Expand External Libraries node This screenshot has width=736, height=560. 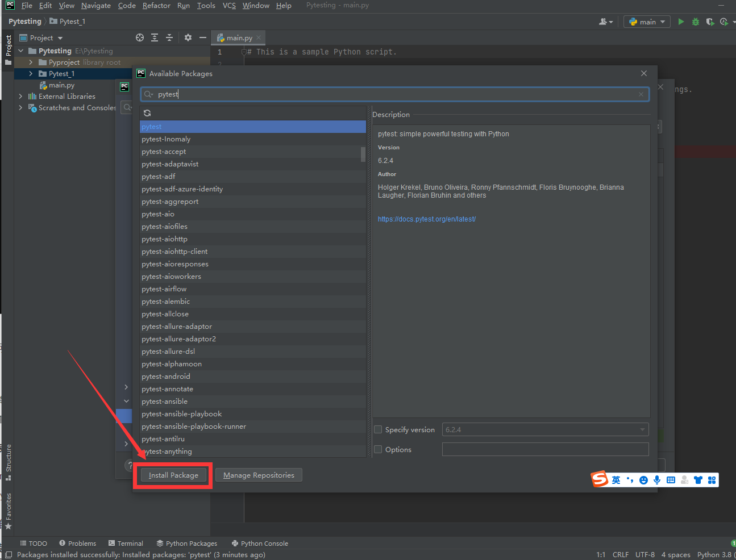pyautogui.click(x=21, y=96)
